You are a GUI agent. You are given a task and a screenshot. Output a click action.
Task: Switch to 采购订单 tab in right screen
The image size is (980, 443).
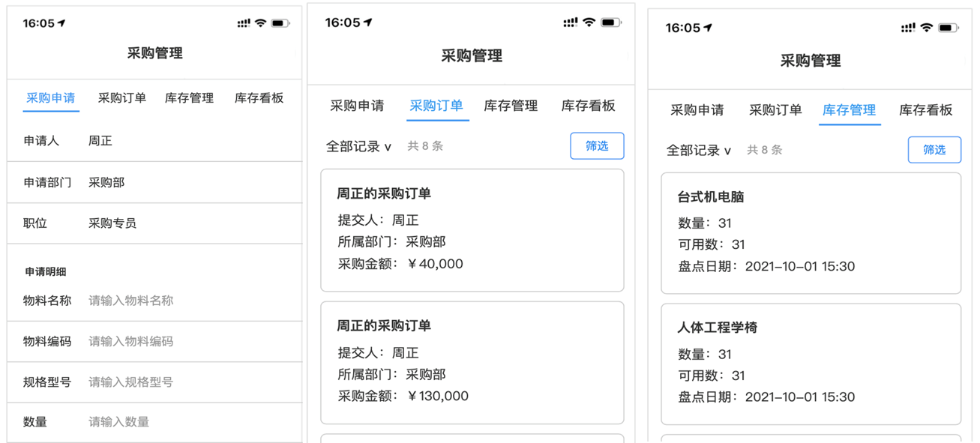pos(775,110)
